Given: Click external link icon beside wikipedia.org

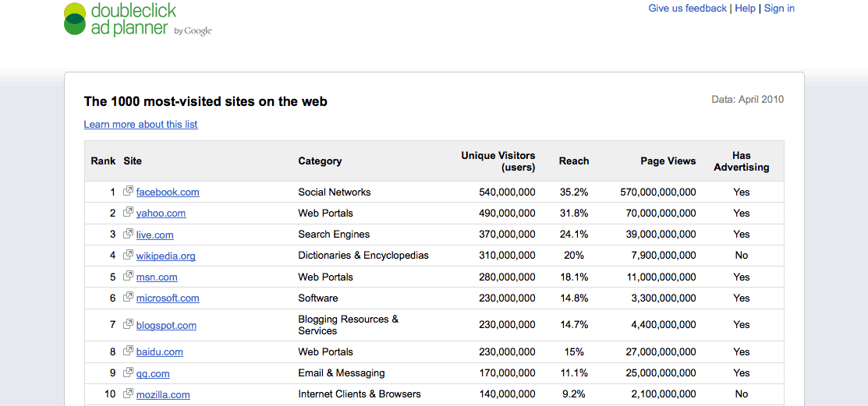Looking at the screenshot, I should point(128,255).
